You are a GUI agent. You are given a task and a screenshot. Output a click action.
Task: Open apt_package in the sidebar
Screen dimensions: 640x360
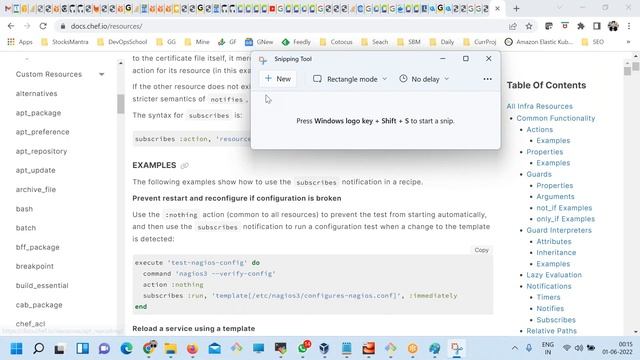pyautogui.click(x=38, y=113)
